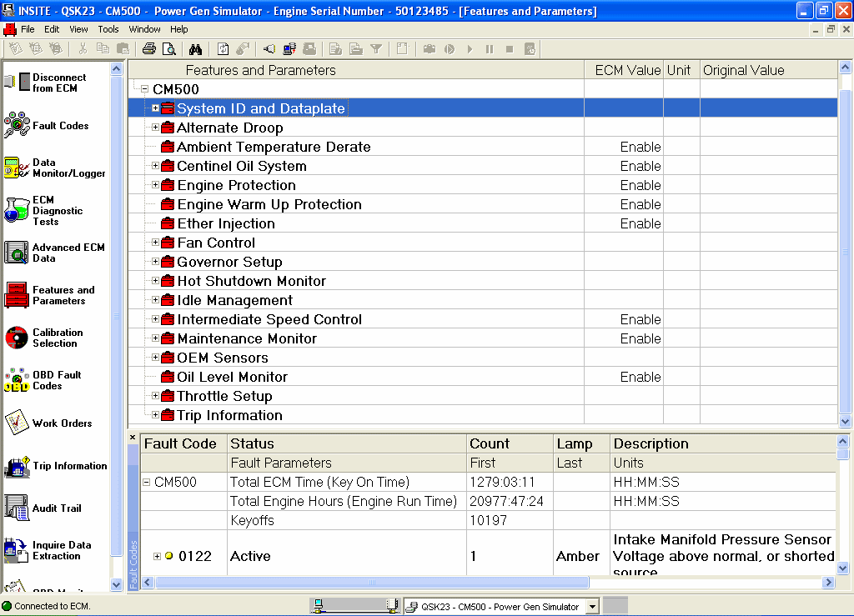
Task: Expand the Idle Management node
Action: [x=155, y=300]
